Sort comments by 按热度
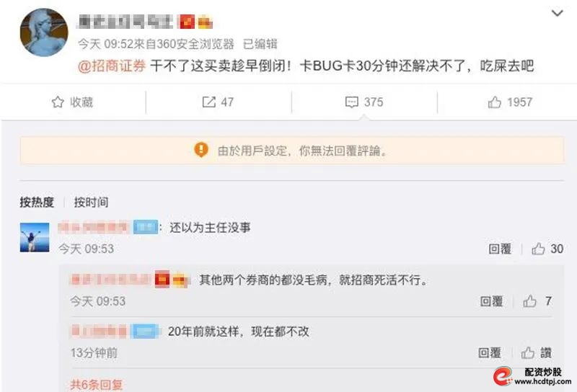The height and width of the screenshot is (392, 577). 37,202
